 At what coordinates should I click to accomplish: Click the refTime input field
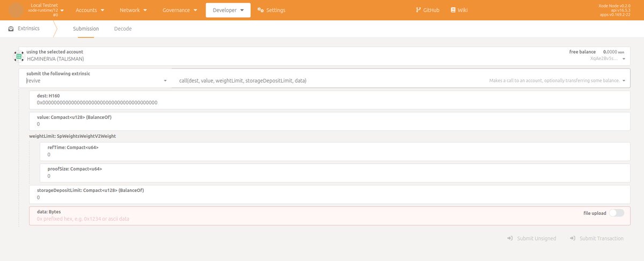tap(335, 151)
